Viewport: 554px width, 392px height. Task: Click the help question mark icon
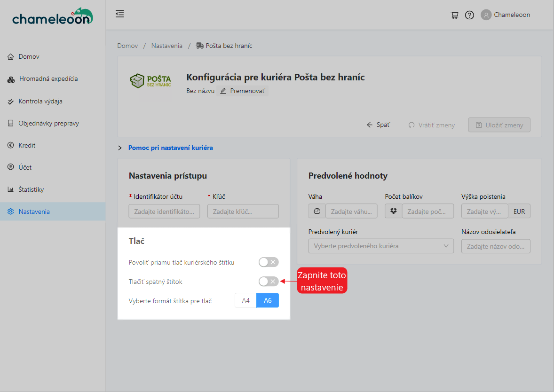[x=469, y=15]
